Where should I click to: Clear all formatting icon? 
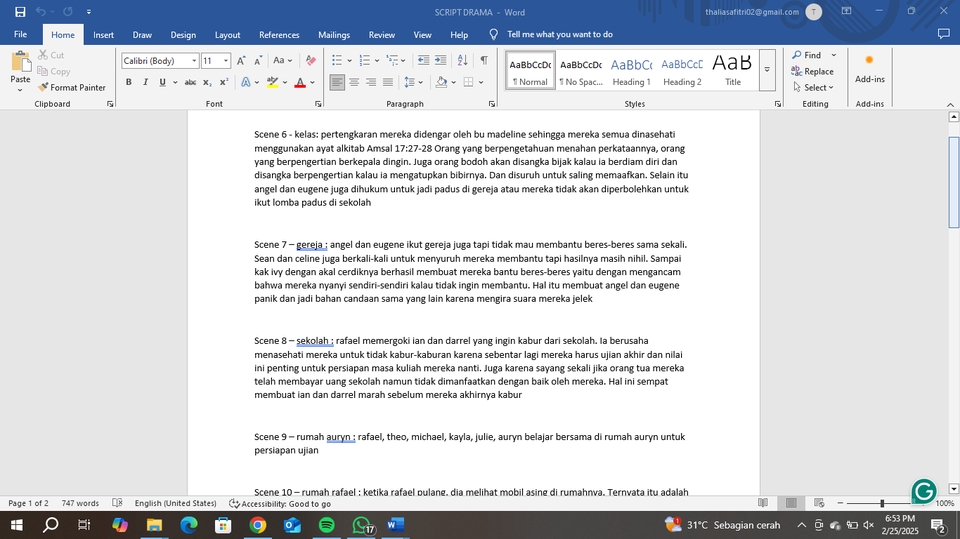pyautogui.click(x=311, y=61)
